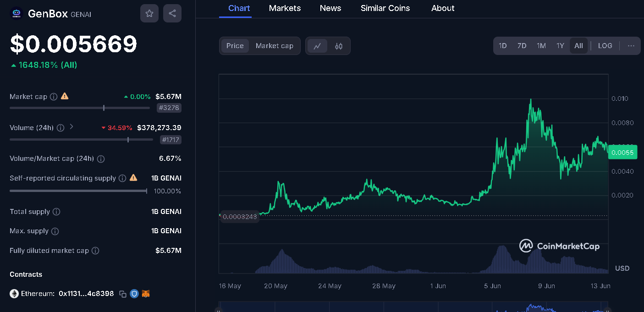Click the Volume (24h) rank progress bar
The width and height of the screenshot is (644, 312).
[81, 140]
